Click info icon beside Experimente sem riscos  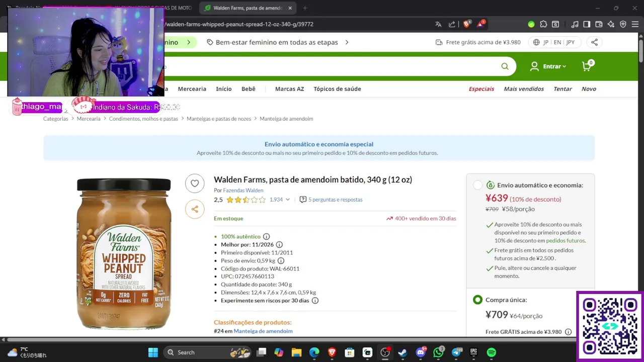pos(315,301)
